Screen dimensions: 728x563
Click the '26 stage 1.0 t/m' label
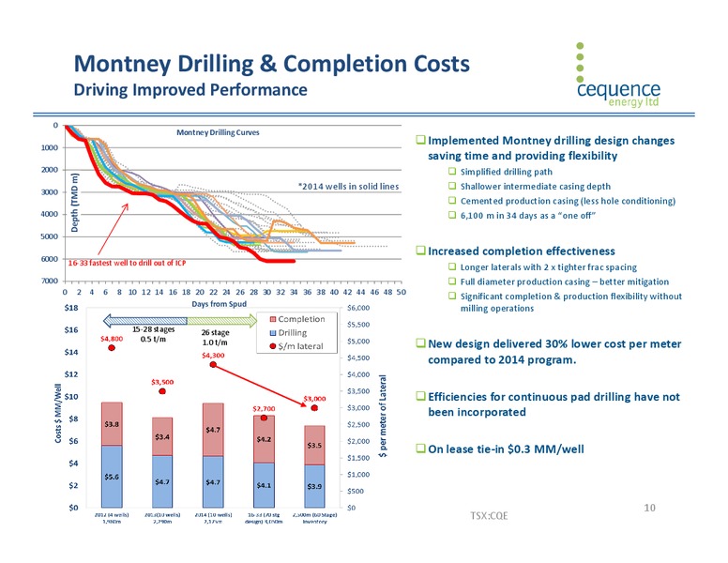tap(215, 338)
